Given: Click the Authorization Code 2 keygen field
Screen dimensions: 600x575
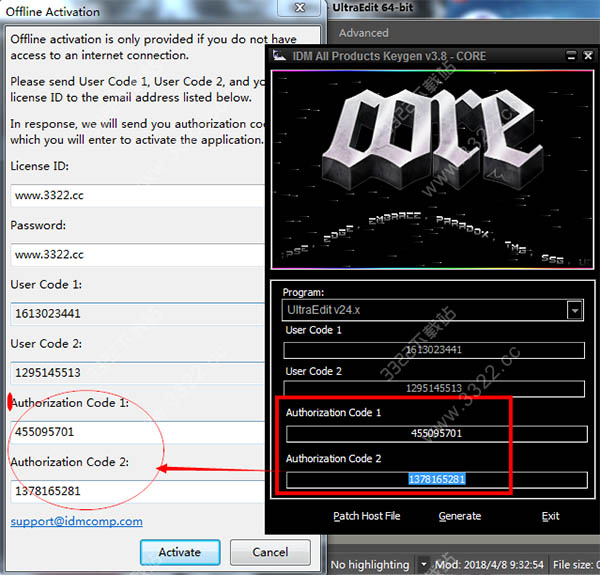Looking at the screenshot, I should coord(437,480).
